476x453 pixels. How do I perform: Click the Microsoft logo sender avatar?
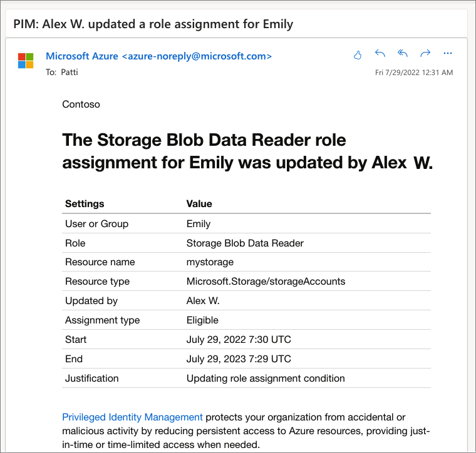point(26,61)
